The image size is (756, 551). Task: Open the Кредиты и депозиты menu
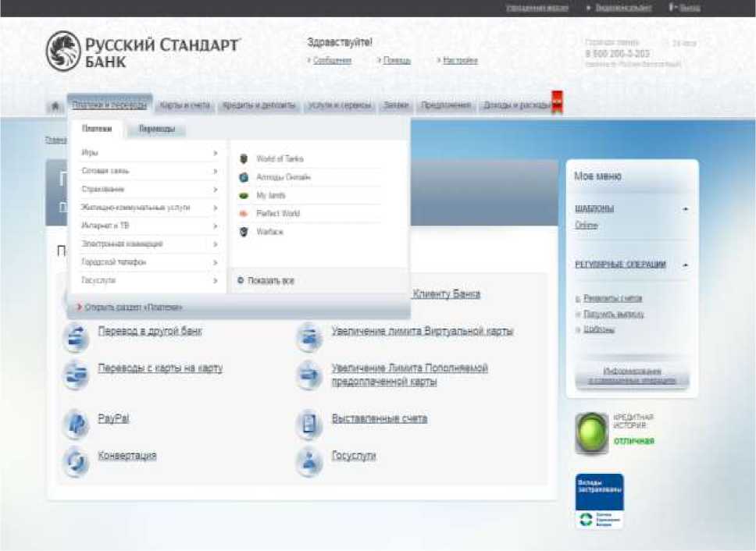pyautogui.click(x=259, y=105)
